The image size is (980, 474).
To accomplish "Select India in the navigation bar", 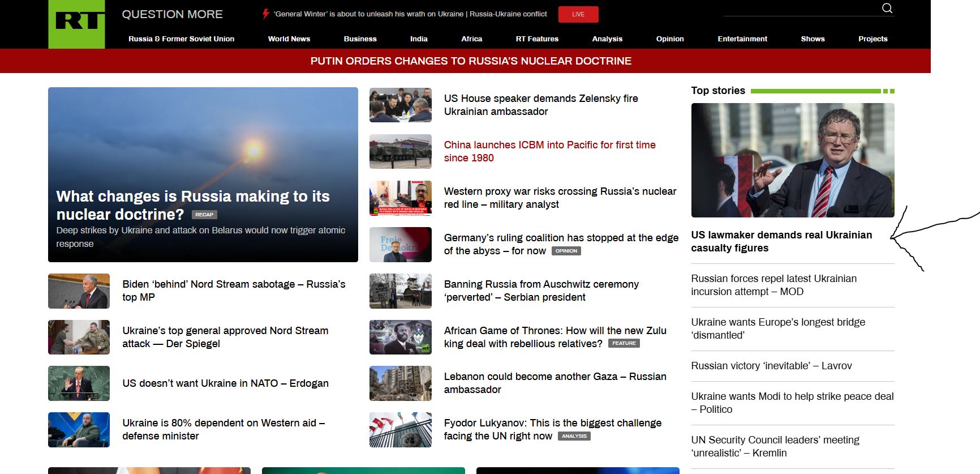I will point(419,39).
